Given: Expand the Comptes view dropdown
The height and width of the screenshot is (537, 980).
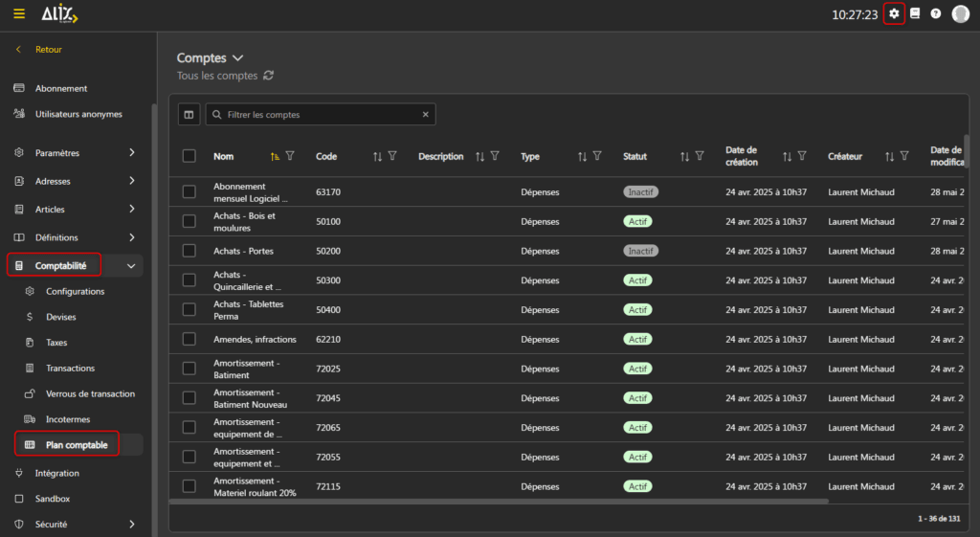Looking at the screenshot, I should (238, 58).
